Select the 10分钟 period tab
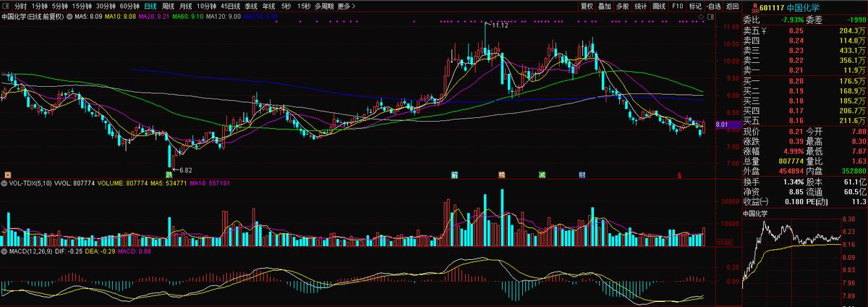868x307 pixels. point(206,6)
